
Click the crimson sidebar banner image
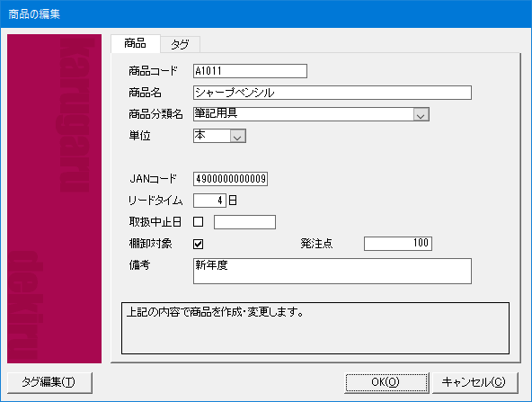point(54,199)
